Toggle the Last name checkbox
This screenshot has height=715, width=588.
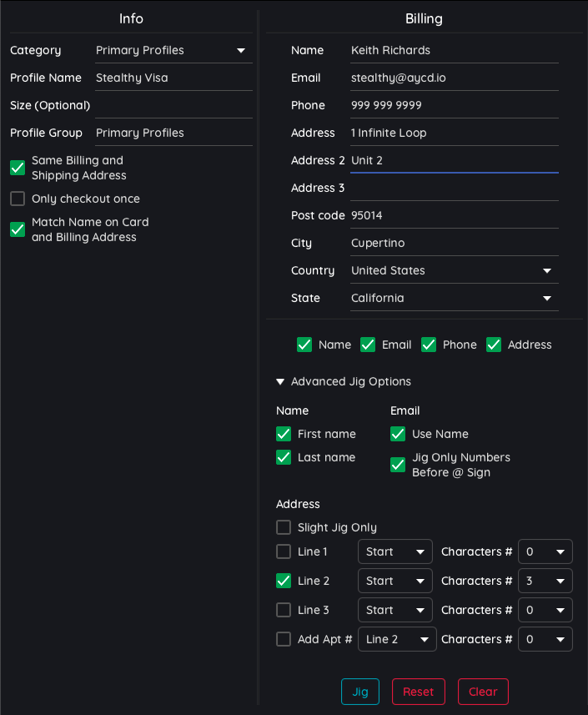point(284,457)
